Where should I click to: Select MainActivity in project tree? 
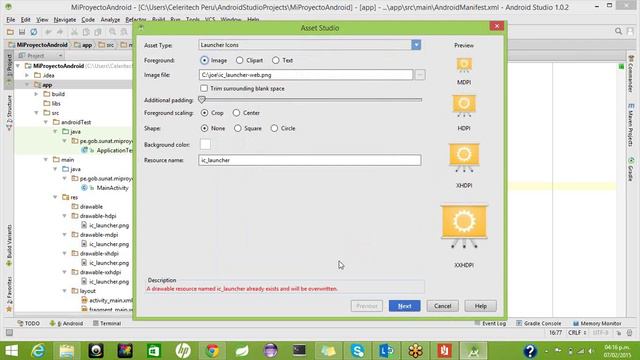[112, 188]
